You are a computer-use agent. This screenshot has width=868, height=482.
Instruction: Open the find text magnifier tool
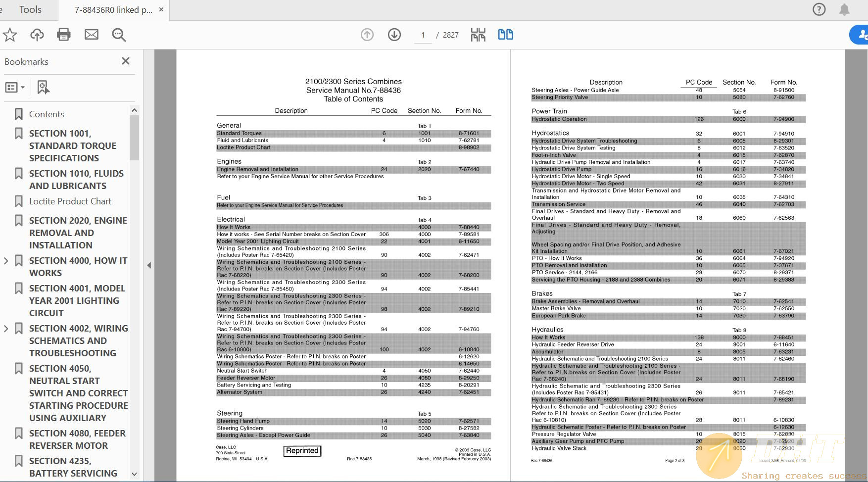tap(119, 35)
